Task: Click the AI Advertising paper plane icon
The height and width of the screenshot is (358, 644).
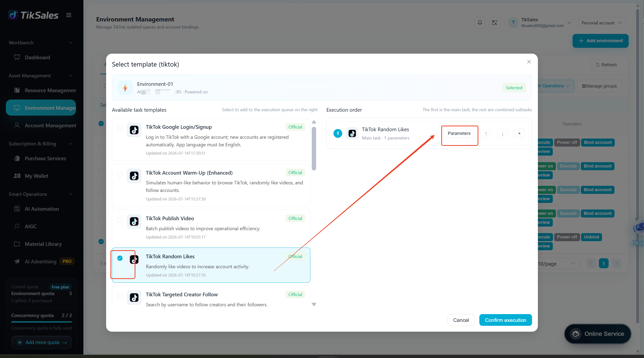Action: 17,261
